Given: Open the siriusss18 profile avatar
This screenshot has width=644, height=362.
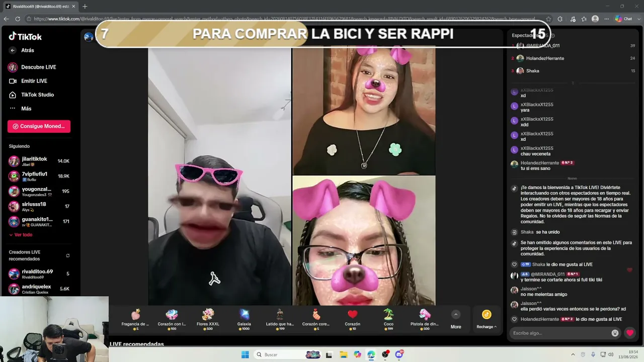Looking at the screenshot, I should pos(14,206).
